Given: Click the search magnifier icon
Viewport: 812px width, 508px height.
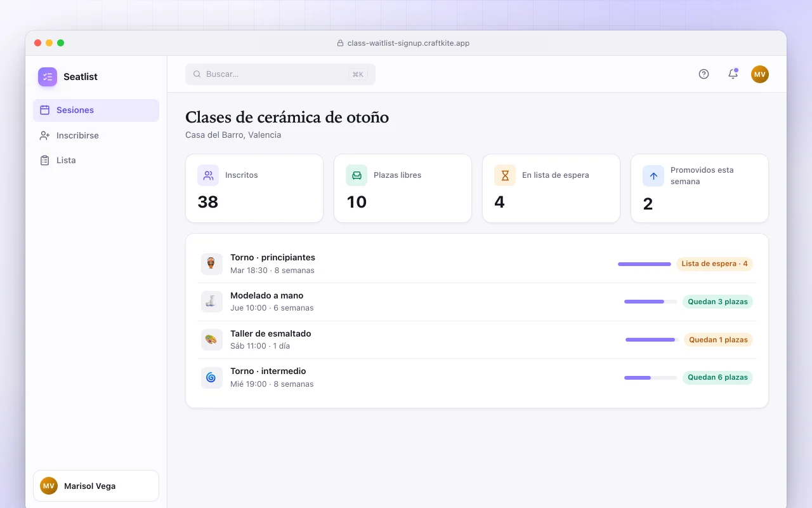Looking at the screenshot, I should point(197,74).
